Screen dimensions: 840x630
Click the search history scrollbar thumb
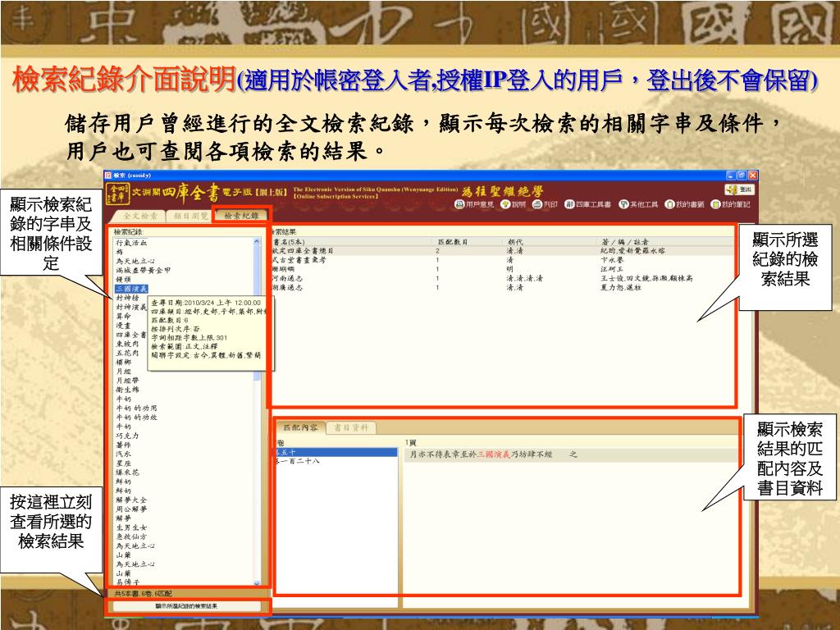(257, 313)
